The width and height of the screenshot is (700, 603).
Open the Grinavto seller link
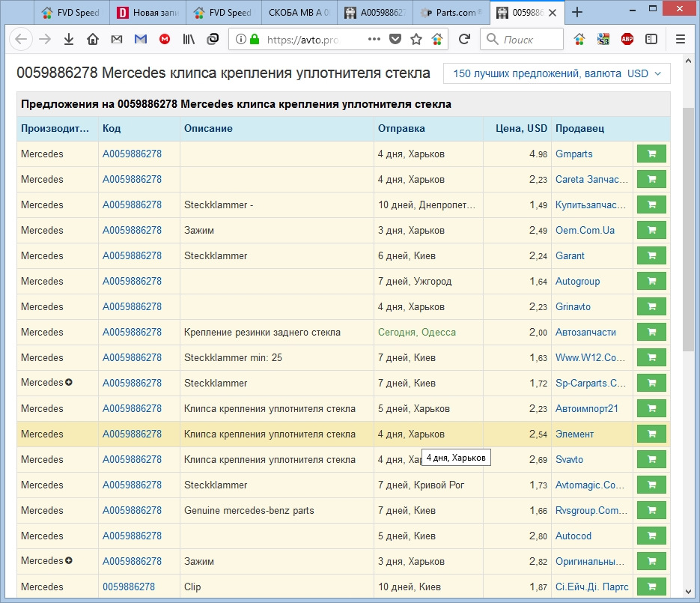(573, 306)
